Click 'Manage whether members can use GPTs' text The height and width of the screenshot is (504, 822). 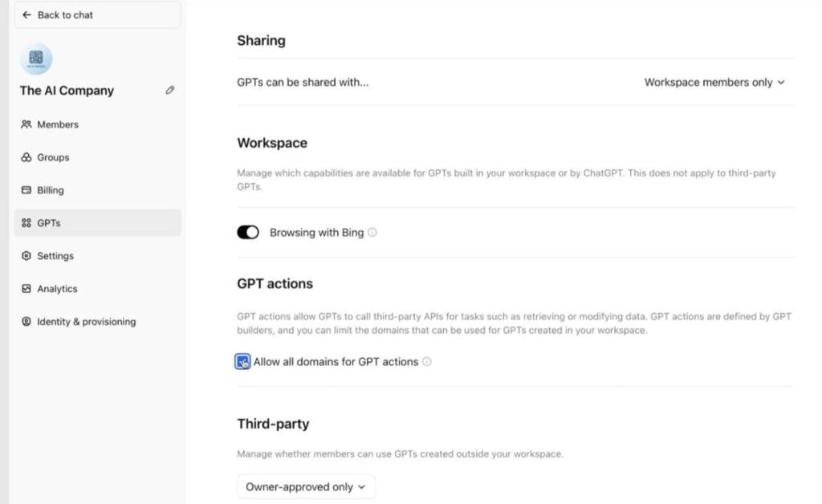(x=400, y=453)
